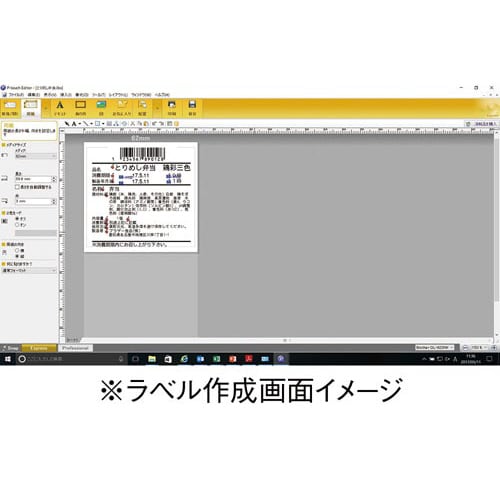The image size is (500, 500).
Task: Toggle the auto length adjust checkbox
Action: click(x=17, y=187)
